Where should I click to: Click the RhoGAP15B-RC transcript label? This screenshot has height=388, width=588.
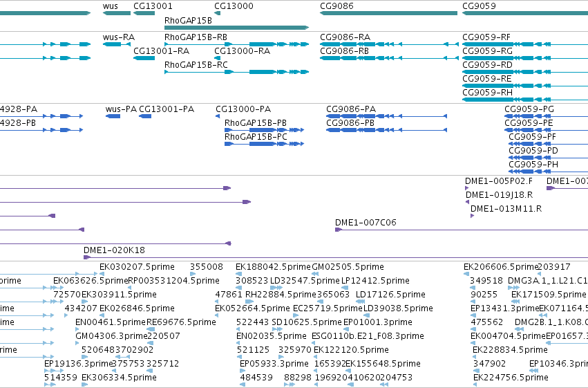196,65
